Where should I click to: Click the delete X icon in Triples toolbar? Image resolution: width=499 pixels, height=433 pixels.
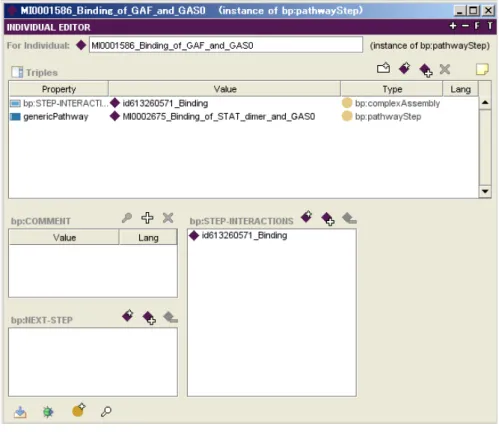(445, 69)
